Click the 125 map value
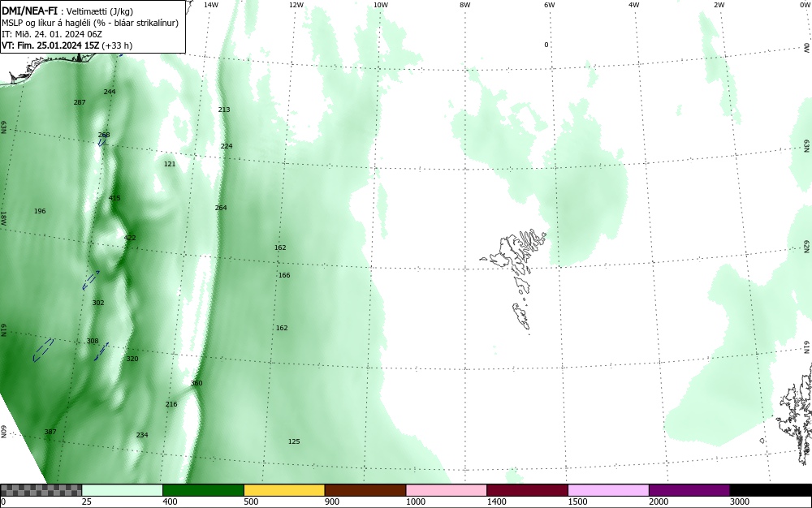The image size is (812, 508). pyautogui.click(x=294, y=441)
